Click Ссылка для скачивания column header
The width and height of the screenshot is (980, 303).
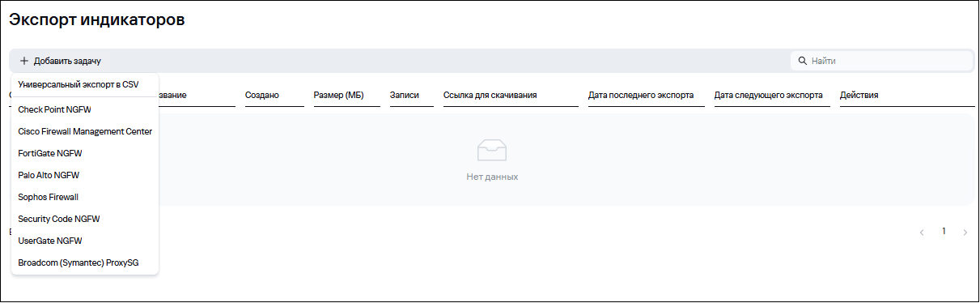tap(490, 96)
